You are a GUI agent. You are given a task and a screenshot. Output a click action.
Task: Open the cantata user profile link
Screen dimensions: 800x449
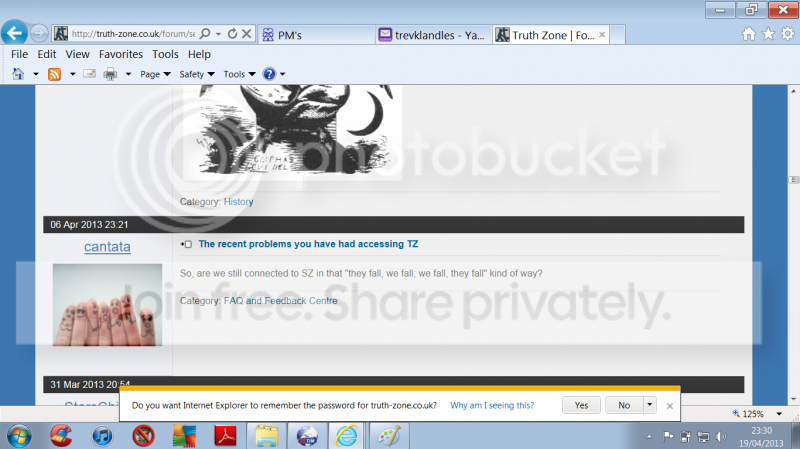[x=107, y=246]
